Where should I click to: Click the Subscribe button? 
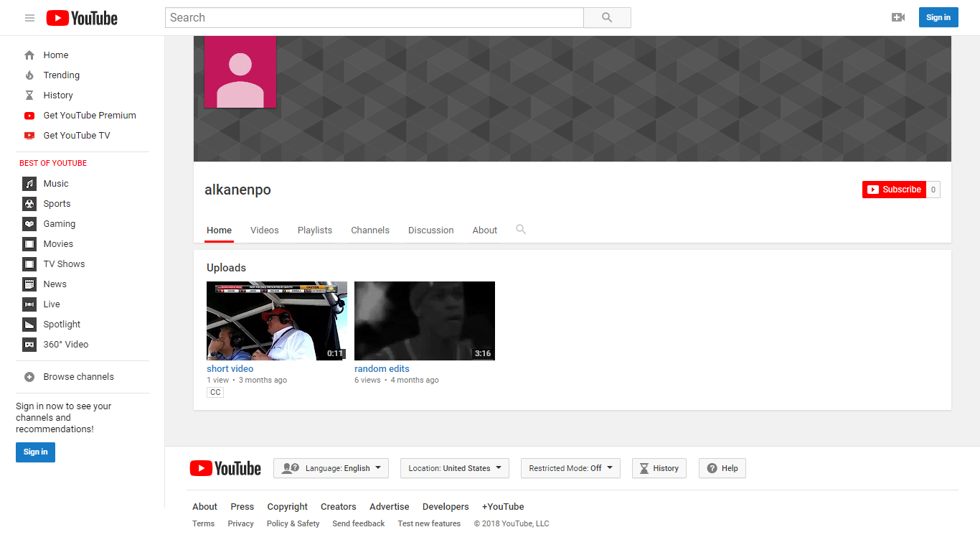click(894, 190)
